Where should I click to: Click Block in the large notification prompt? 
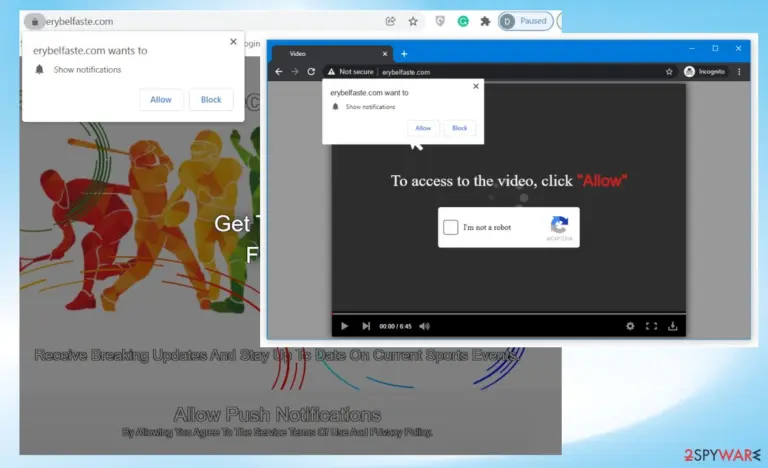[211, 99]
